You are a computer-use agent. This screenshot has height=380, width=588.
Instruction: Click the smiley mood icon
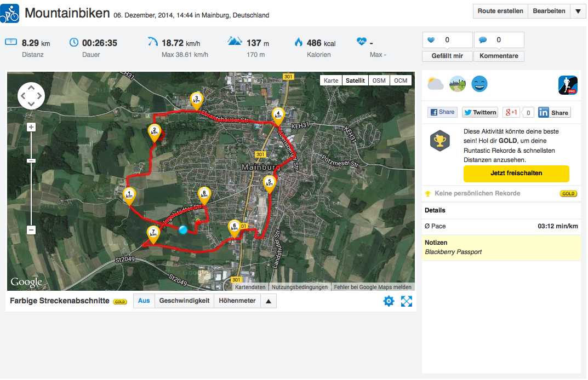pos(479,84)
